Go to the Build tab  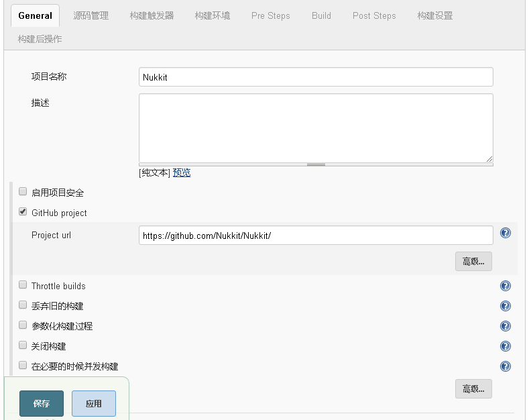321,15
